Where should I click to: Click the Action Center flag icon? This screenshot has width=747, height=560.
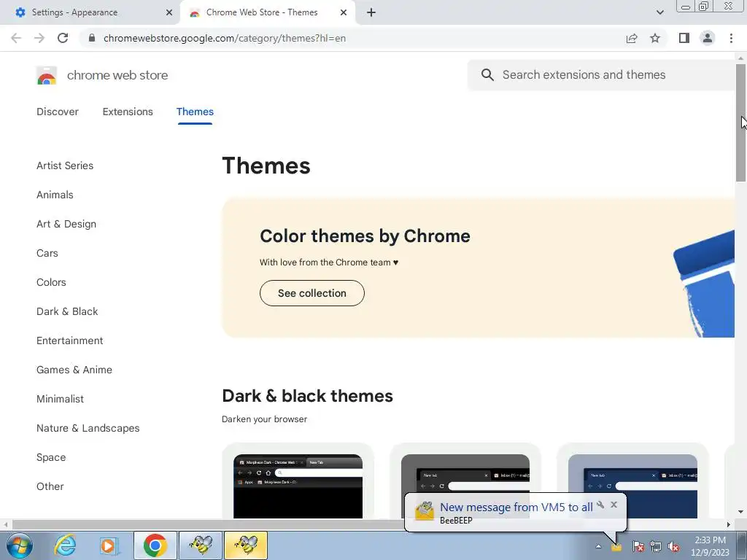tap(638, 546)
